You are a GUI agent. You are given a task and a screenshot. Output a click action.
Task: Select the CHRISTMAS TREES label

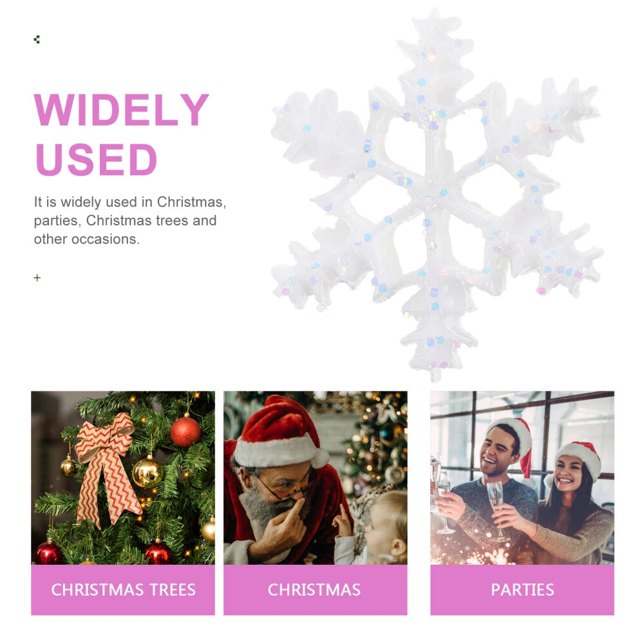click(123, 590)
